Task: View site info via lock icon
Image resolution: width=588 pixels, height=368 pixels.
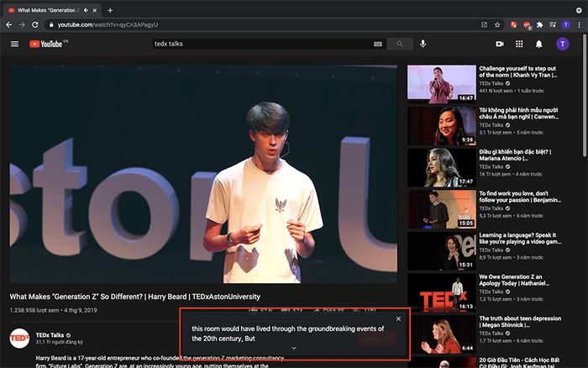Action: pos(51,24)
